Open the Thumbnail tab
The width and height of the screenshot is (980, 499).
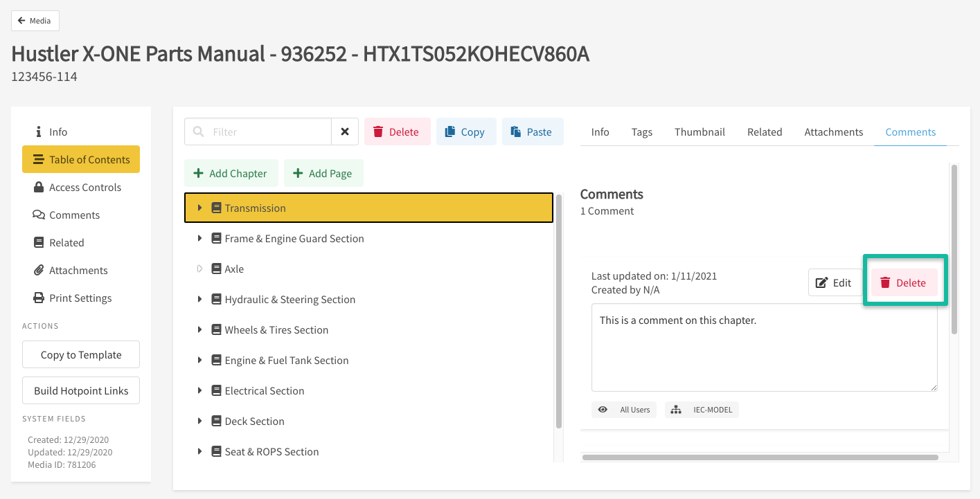point(700,131)
